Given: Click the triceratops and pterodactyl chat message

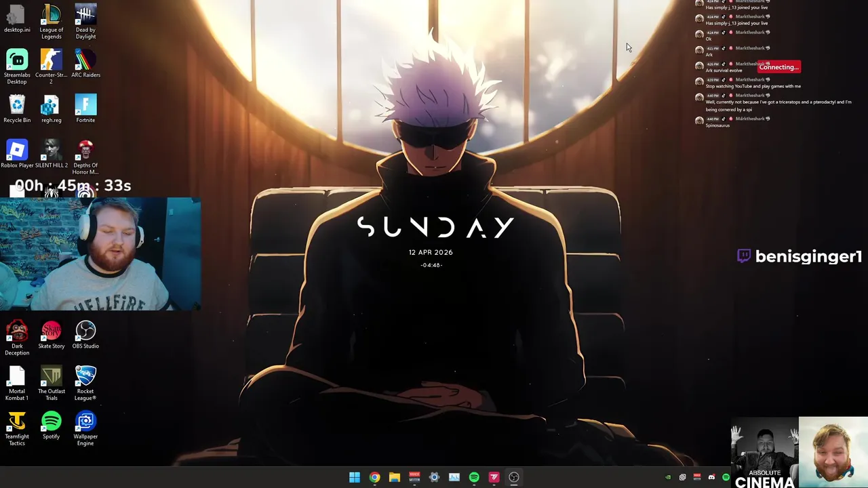Looking at the screenshot, I should click(x=778, y=106).
